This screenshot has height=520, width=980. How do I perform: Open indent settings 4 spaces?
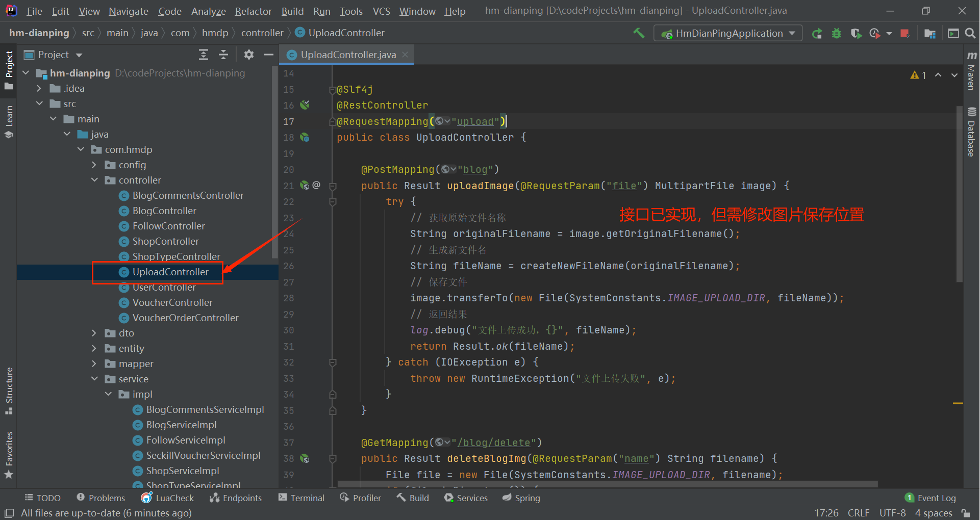point(934,513)
